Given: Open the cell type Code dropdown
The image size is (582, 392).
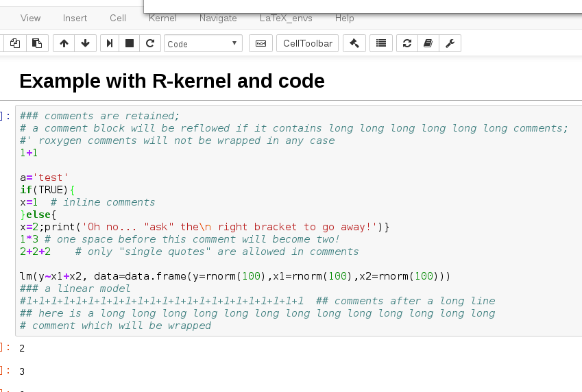Looking at the screenshot, I should 203,44.
